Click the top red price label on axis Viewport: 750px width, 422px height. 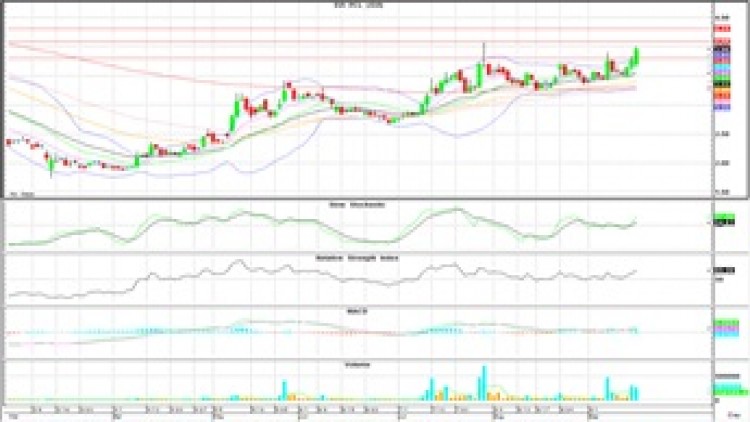(x=718, y=29)
